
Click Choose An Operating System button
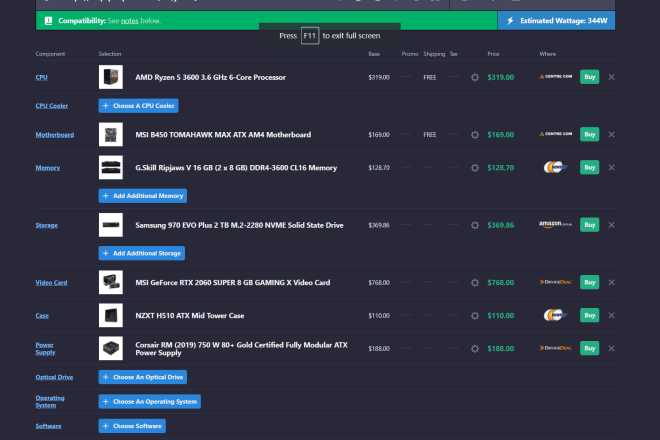click(x=150, y=402)
